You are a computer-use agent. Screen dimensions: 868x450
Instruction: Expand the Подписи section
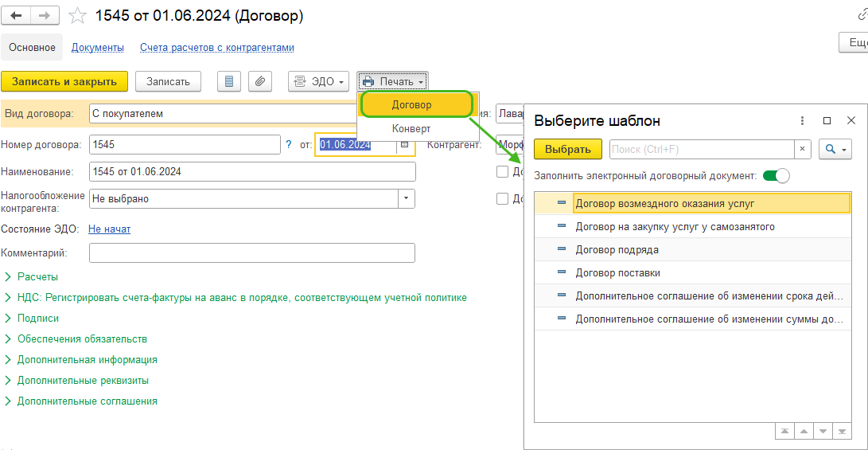coord(37,318)
